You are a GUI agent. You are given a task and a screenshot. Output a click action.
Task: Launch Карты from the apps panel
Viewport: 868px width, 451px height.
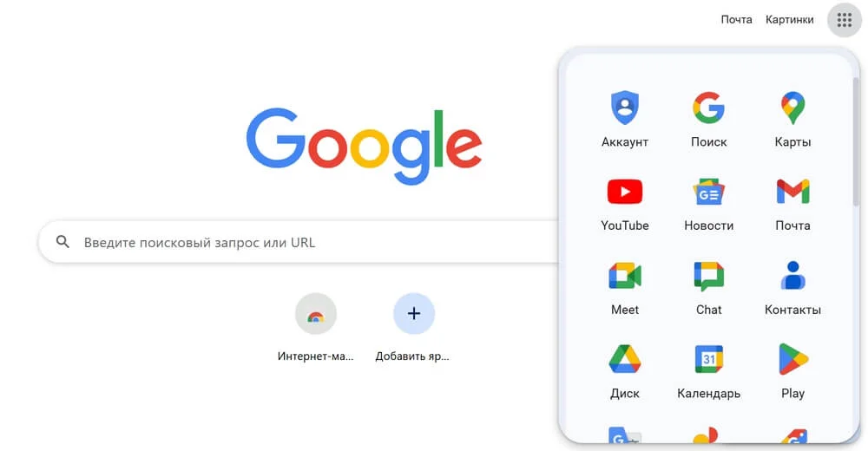tap(792, 119)
